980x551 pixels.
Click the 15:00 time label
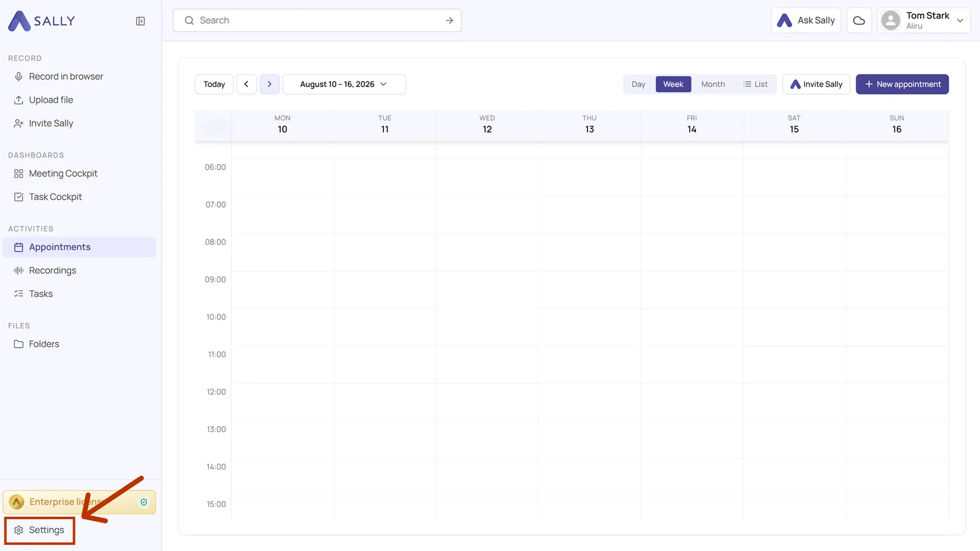click(x=216, y=504)
